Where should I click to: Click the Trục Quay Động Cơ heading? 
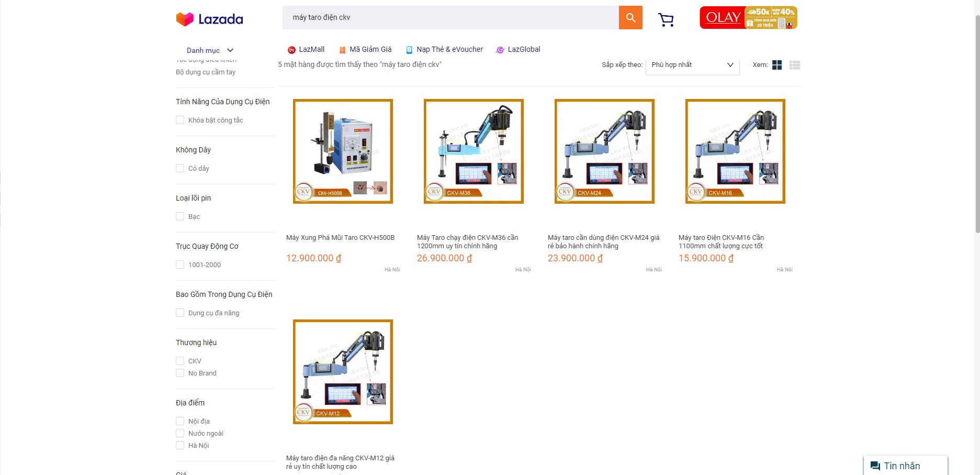[x=207, y=246]
